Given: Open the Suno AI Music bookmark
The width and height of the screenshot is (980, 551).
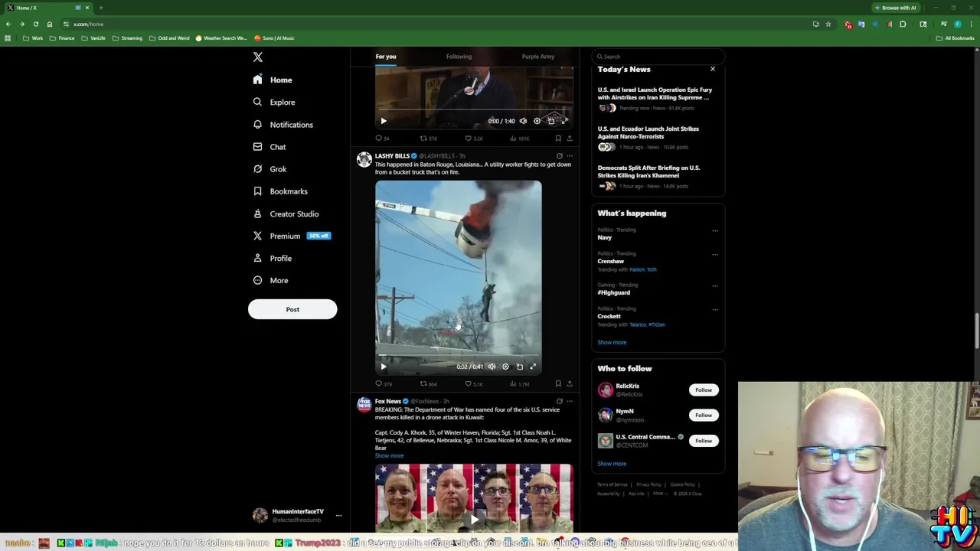Looking at the screenshot, I should (274, 38).
